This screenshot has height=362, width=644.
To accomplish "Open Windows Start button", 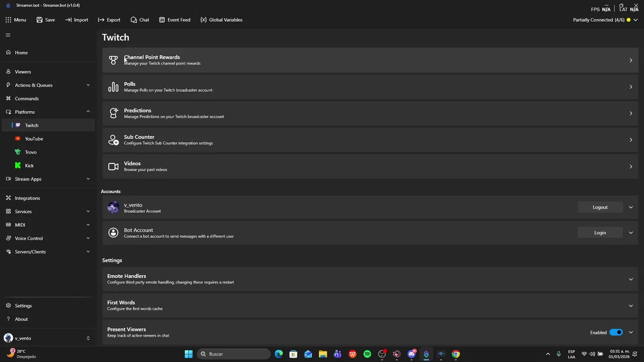I will coord(189,354).
